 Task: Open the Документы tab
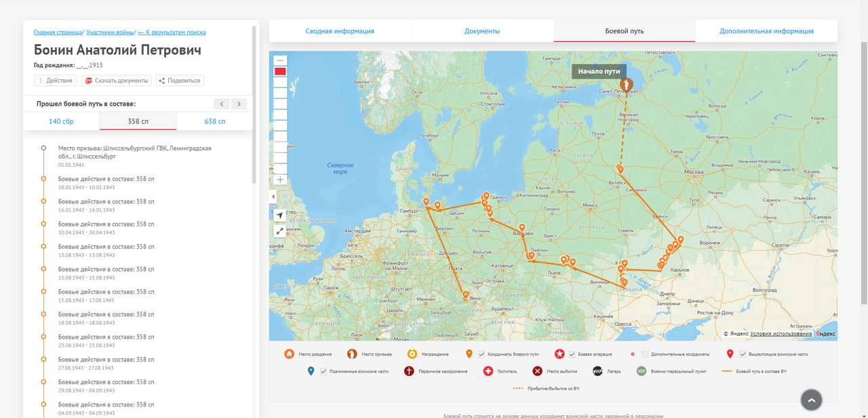click(482, 31)
